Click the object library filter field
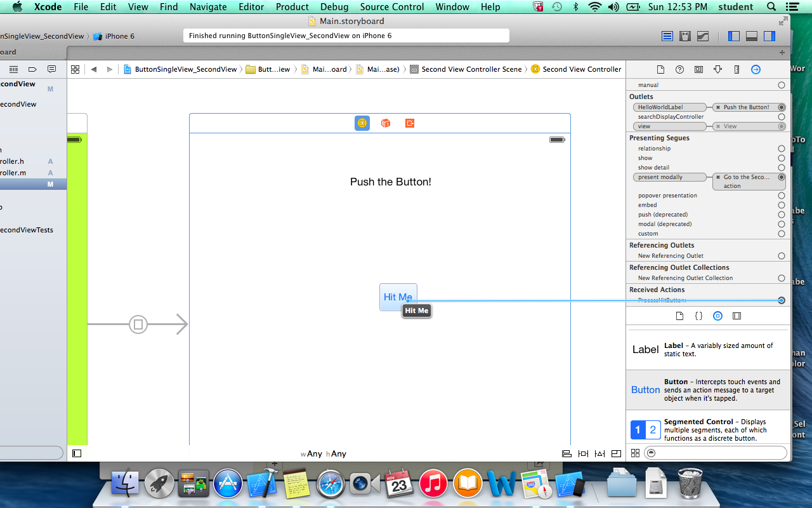This screenshot has height=508, width=812. click(715, 453)
